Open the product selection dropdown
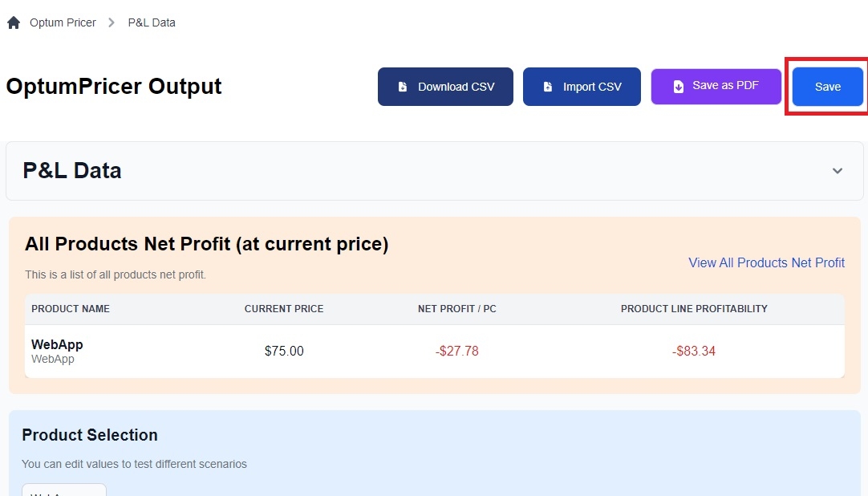This screenshot has width=868, height=496. (63, 490)
